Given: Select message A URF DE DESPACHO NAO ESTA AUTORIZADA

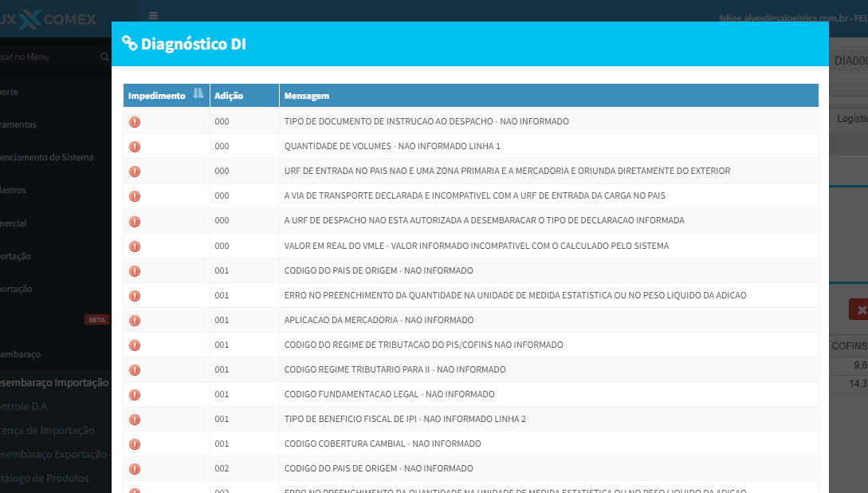Looking at the screenshot, I should (485, 220).
